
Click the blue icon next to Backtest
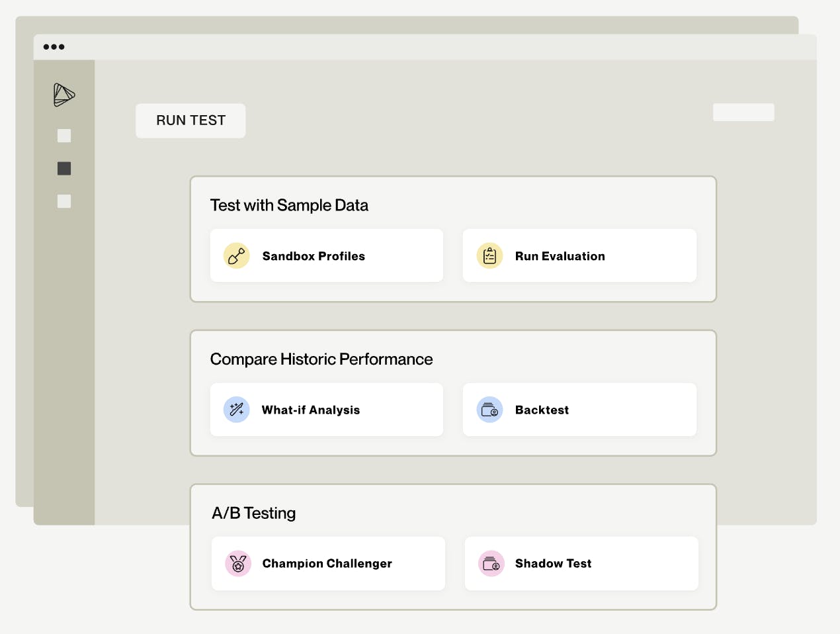click(x=489, y=410)
